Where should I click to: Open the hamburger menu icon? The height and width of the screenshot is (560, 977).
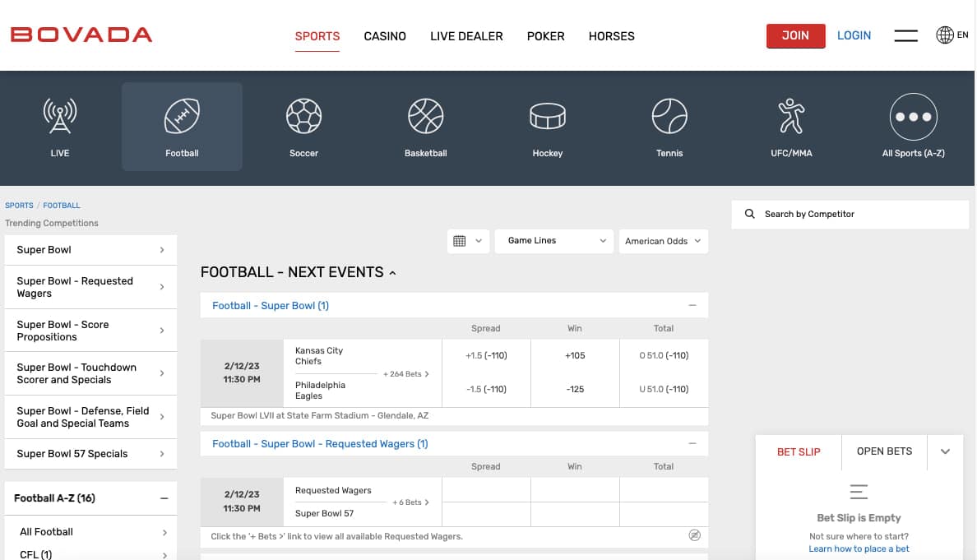pos(906,35)
